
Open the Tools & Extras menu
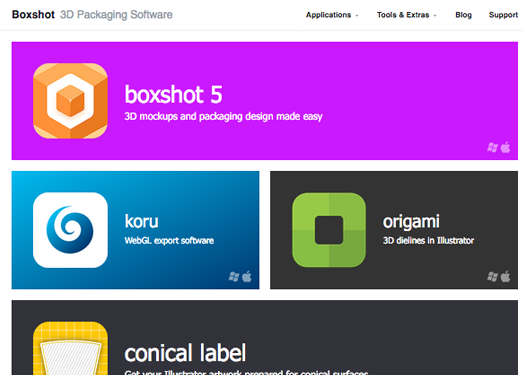[403, 15]
